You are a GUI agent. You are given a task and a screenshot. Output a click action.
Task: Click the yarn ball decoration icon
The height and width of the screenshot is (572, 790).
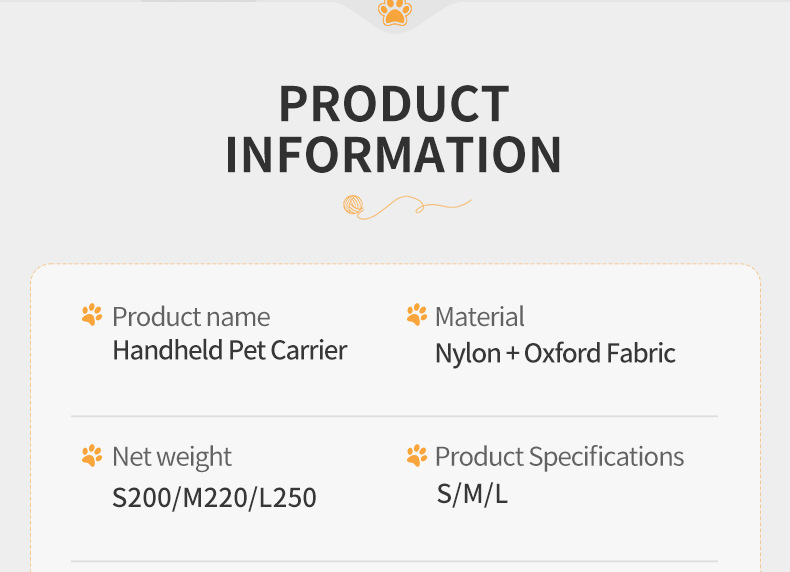[x=353, y=206]
